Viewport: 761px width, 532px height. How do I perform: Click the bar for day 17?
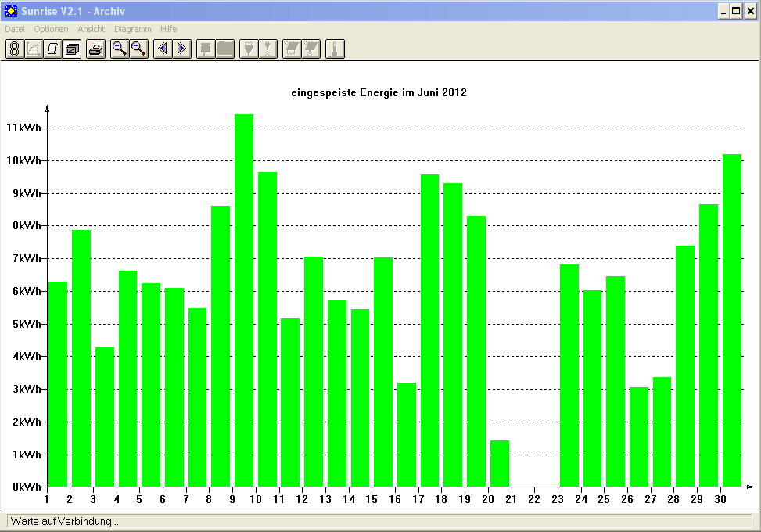click(429, 331)
